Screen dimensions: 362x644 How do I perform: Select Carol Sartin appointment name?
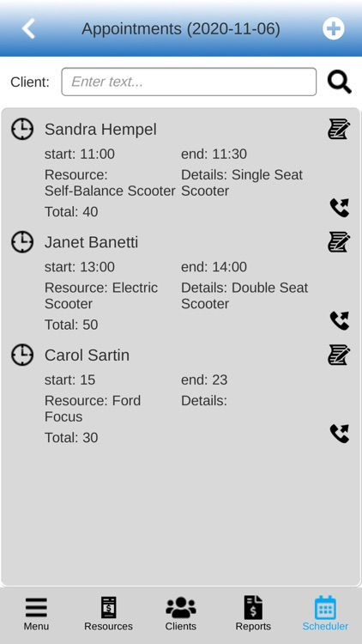pos(87,355)
